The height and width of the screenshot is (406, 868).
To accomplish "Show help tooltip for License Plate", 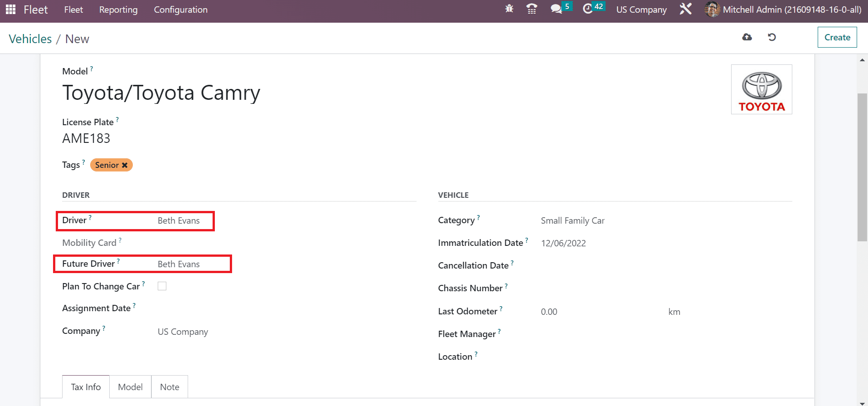I will [117, 119].
